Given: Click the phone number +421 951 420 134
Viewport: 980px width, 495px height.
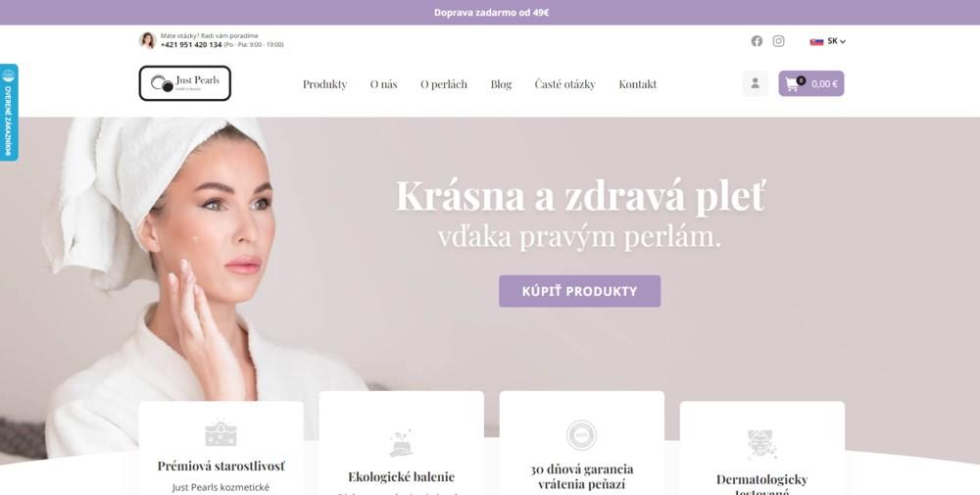Looking at the screenshot, I should click(191, 45).
